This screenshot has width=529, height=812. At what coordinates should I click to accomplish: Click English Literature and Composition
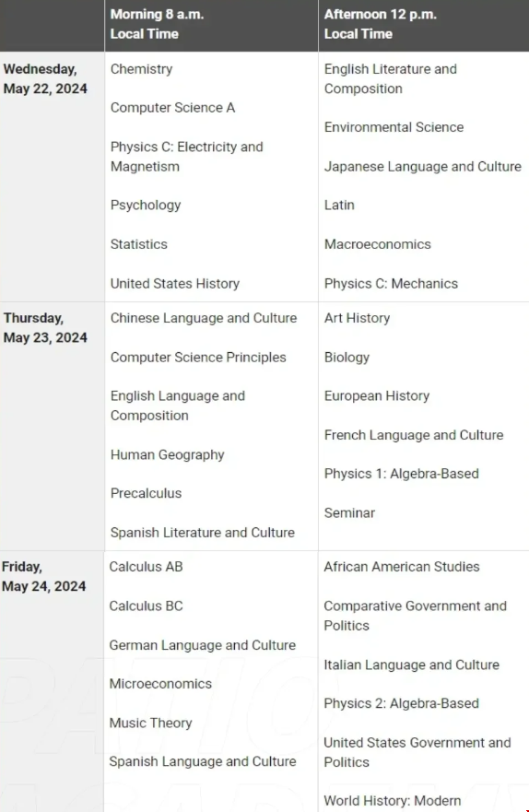[x=390, y=78]
